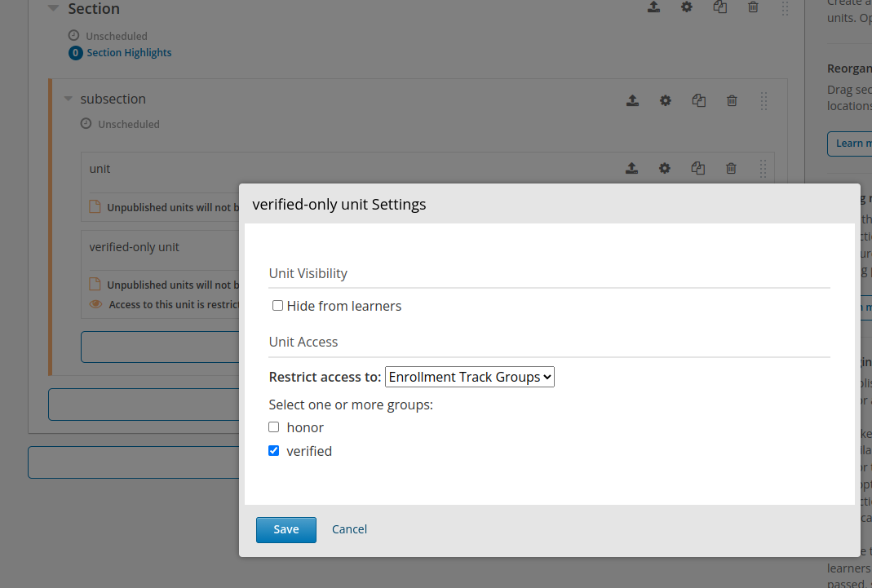Screen dimensions: 872x588
Task: Open the Restrict access to dropdown
Action: click(x=469, y=377)
